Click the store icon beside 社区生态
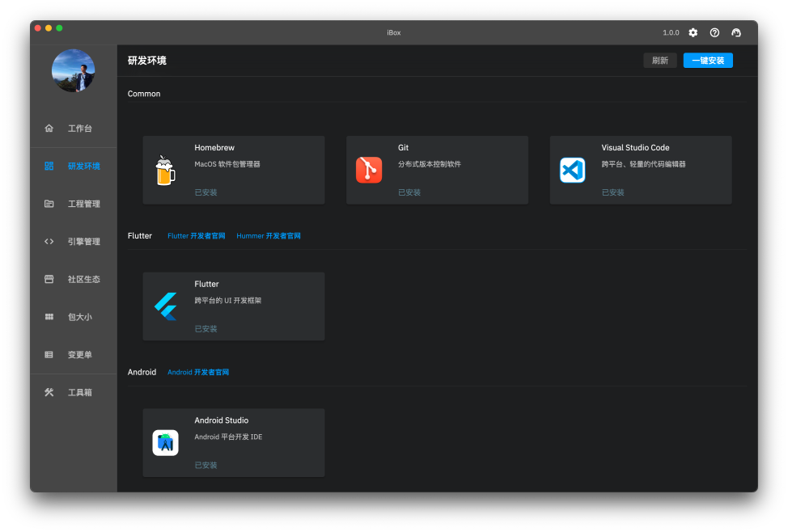788x532 pixels. point(49,279)
